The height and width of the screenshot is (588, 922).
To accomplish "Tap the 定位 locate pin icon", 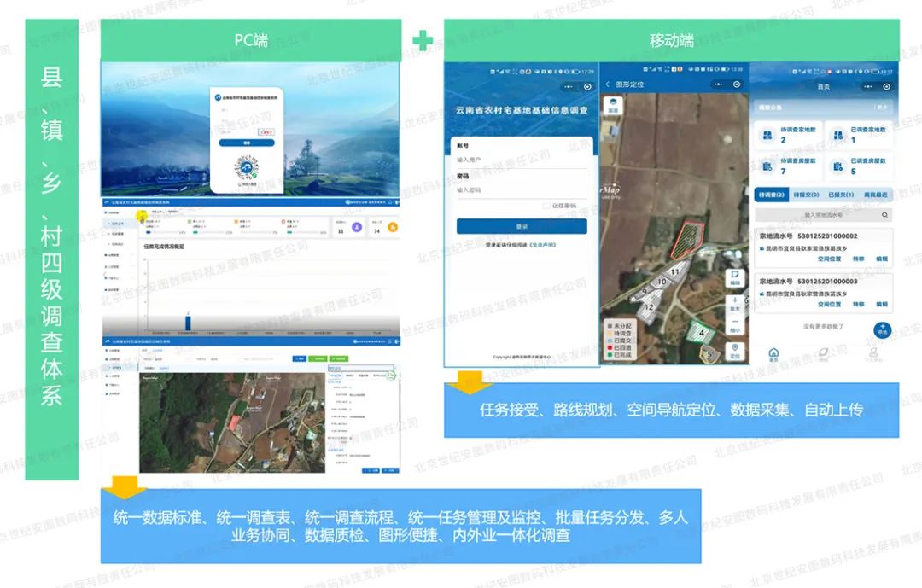I will pos(734,351).
